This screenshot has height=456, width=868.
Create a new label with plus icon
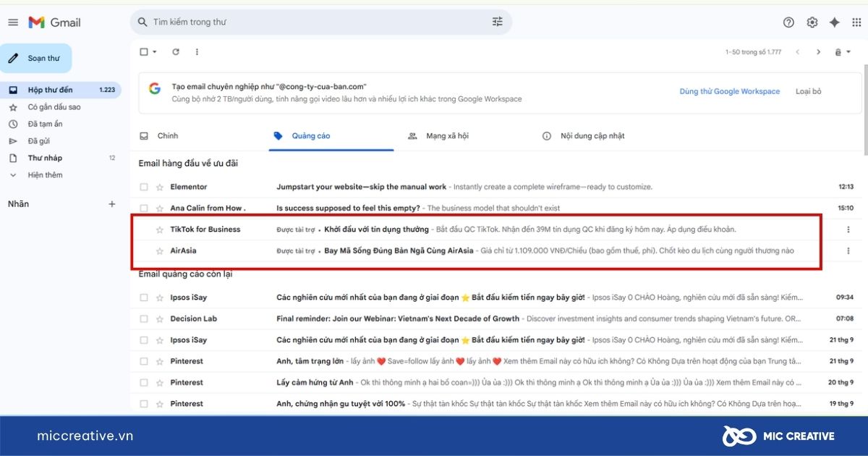point(112,204)
